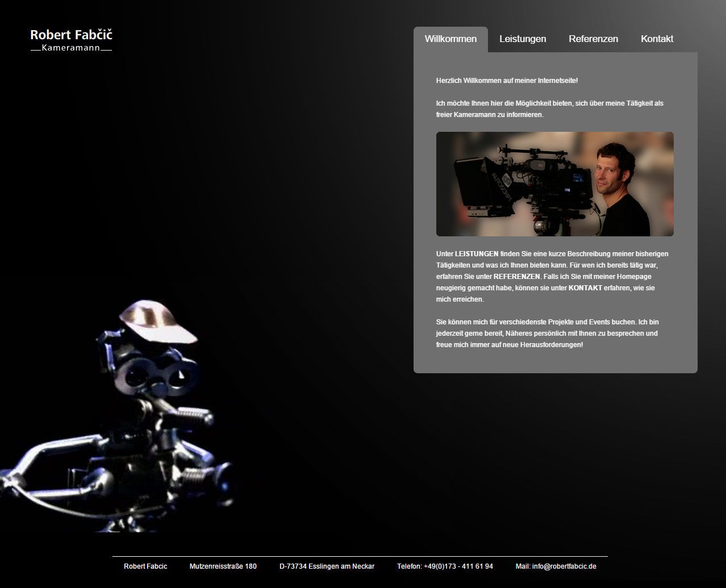Switch to the Referenzen tab
Image resolution: width=726 pixels, height=588 pixels.
[x=593, y=39]
